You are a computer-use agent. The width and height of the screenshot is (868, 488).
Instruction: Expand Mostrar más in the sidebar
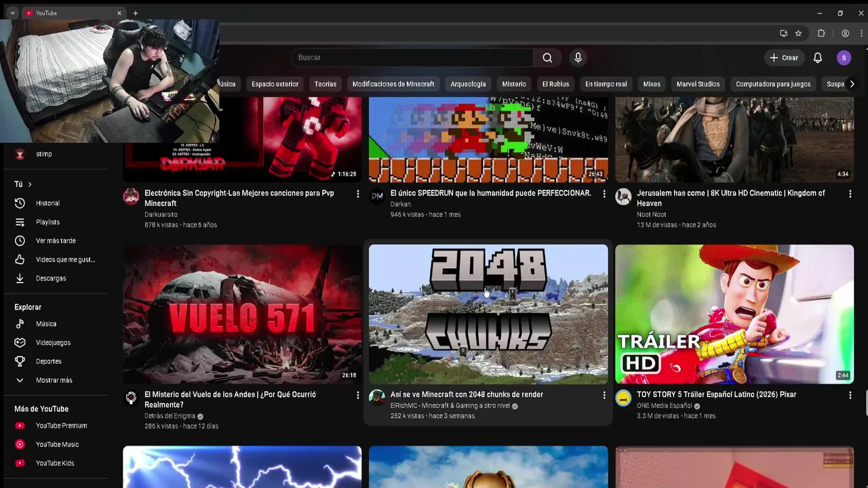54,380
